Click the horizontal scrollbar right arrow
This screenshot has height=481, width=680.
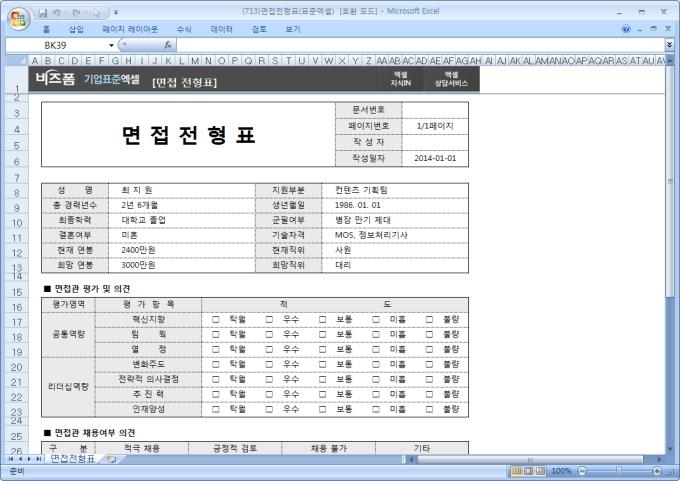[659, 459]
